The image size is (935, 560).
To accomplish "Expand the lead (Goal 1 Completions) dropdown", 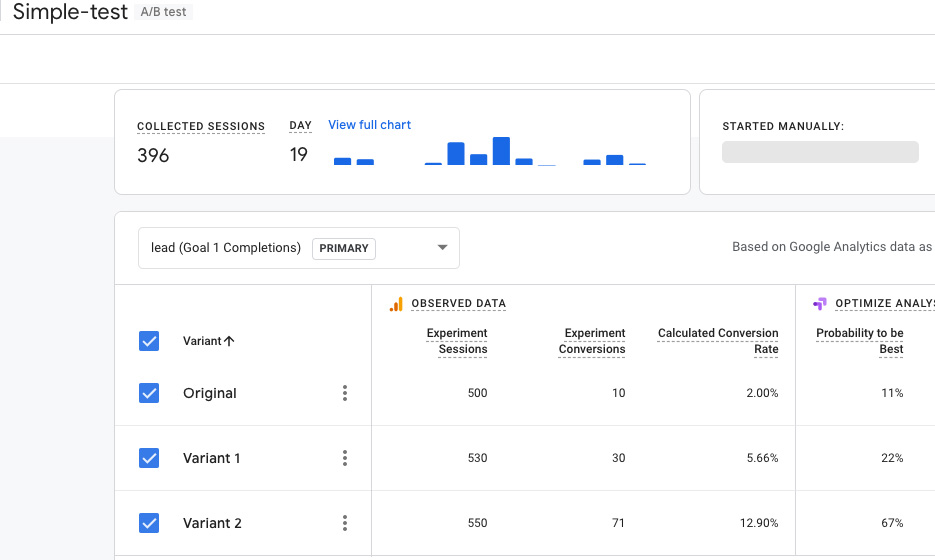I will click(x=226, y=248).
